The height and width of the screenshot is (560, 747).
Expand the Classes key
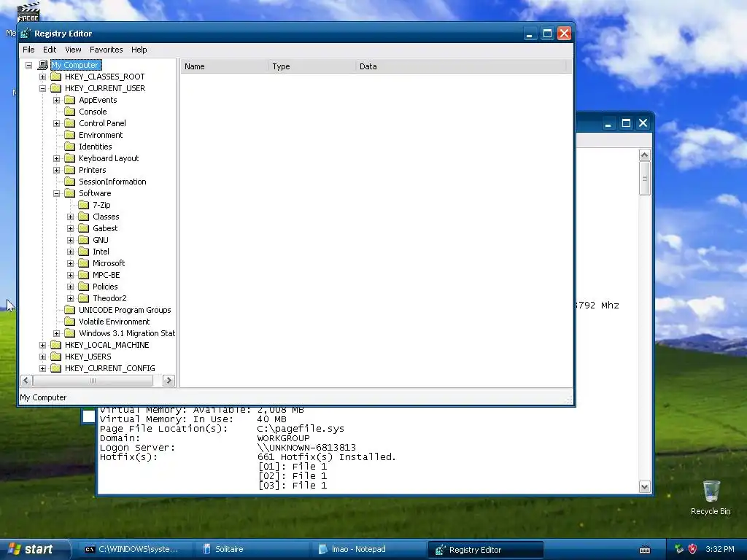tap(70, 217)
